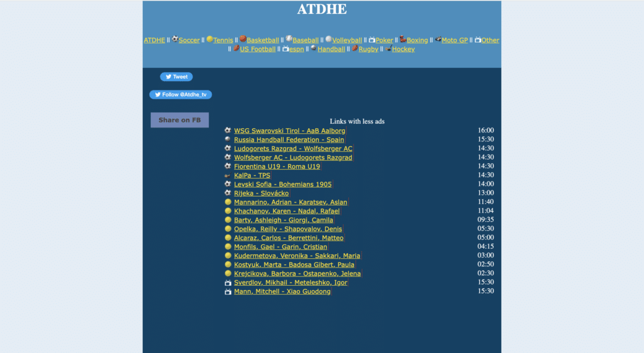
Task: Open the Moto GP category
Action: tap(455, 40)
